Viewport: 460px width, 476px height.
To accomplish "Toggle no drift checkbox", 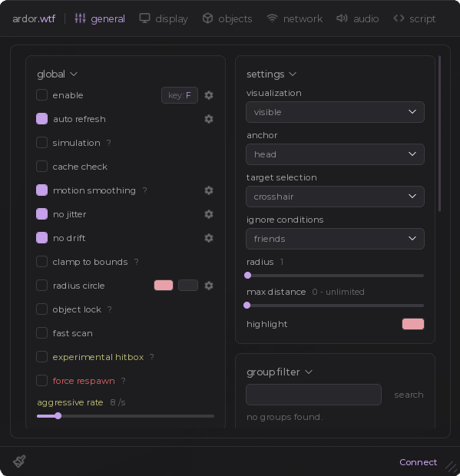I will tap(42, 238).
